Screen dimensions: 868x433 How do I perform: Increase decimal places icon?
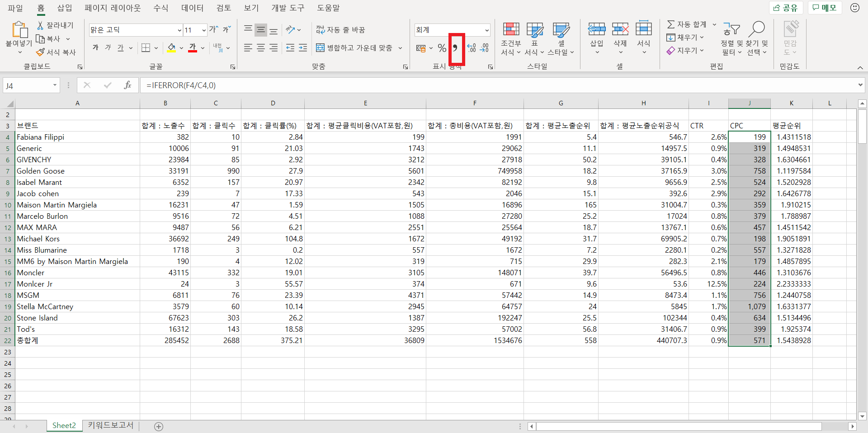click(472, 48)
